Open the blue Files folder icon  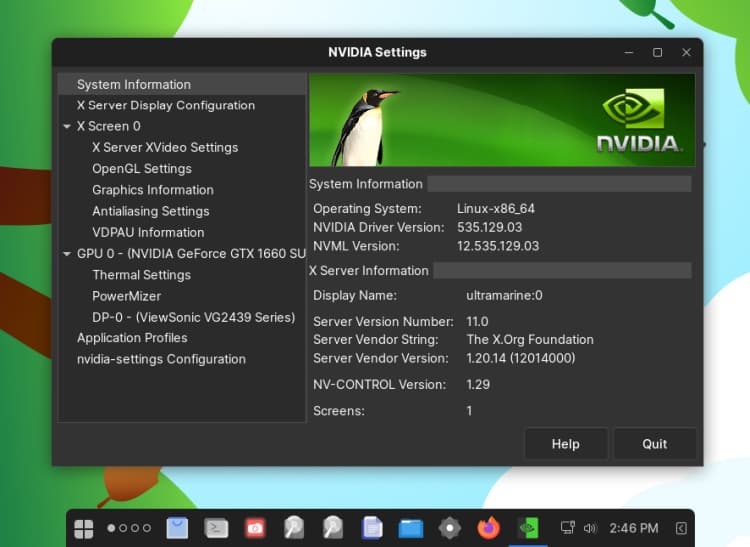(x=411, y=529)
